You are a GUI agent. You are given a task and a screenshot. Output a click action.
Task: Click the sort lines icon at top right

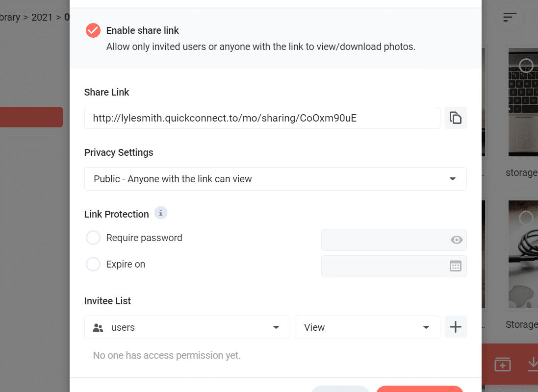510,17
